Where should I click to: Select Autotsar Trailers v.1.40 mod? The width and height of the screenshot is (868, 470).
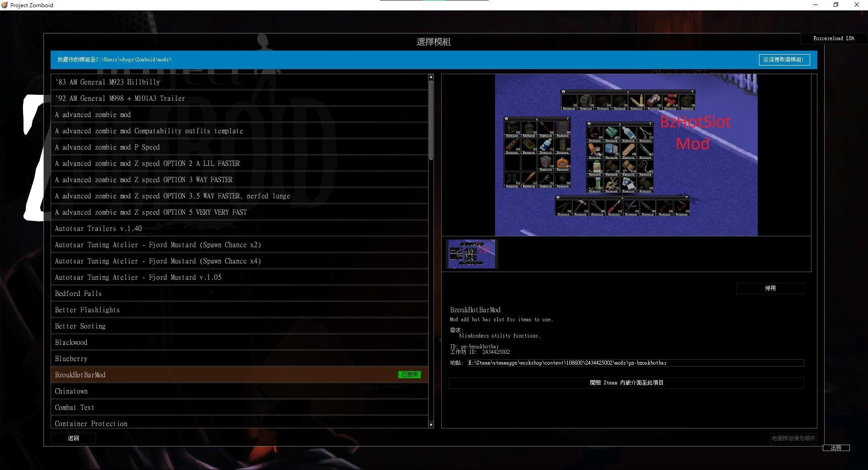pyautogui.click(x=240, y=229)
